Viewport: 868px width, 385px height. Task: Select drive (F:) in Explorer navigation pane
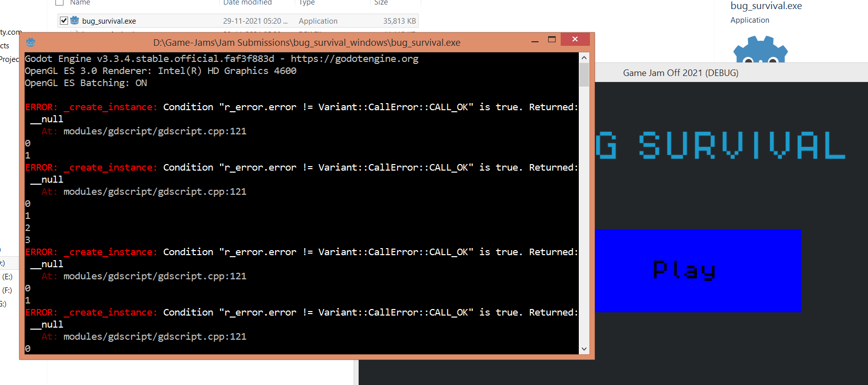pyautogui.click(x=7, y=290)
